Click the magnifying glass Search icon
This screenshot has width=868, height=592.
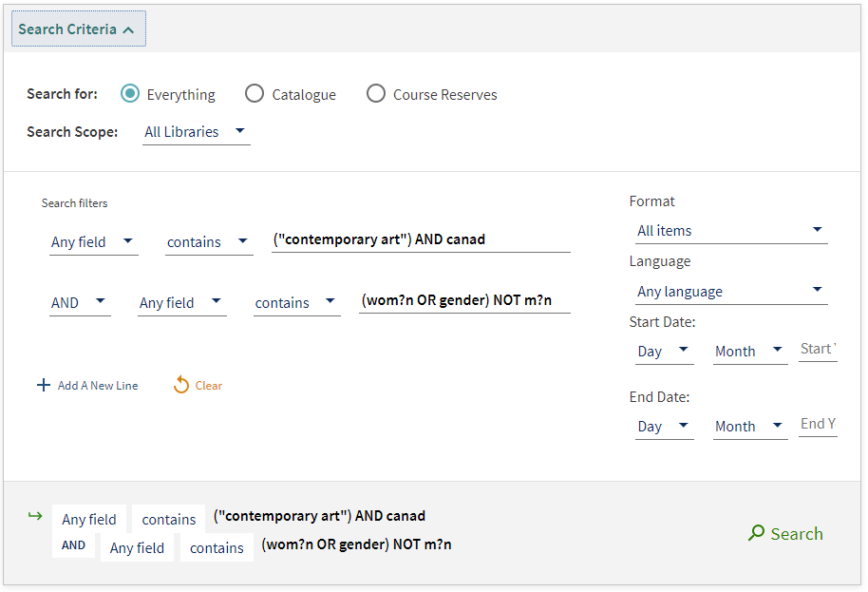(756, 533)
